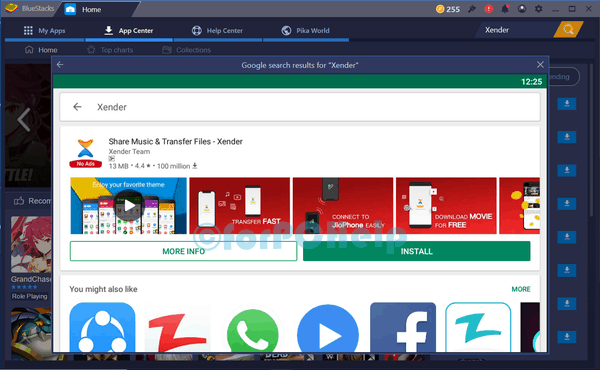Click the Xender Team developer name
The width and height of the screenshot is (600, 370).
[x=129, y=152]
